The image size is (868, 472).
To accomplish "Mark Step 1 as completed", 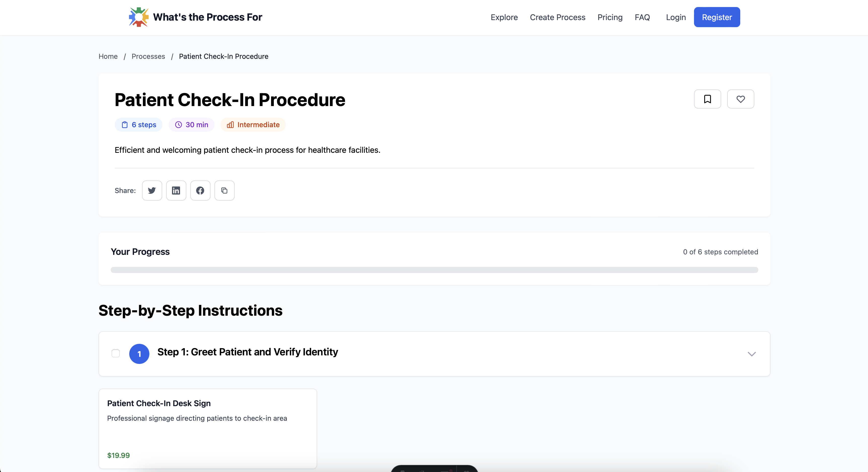I will pyautogui.click(x=116, y=353).
